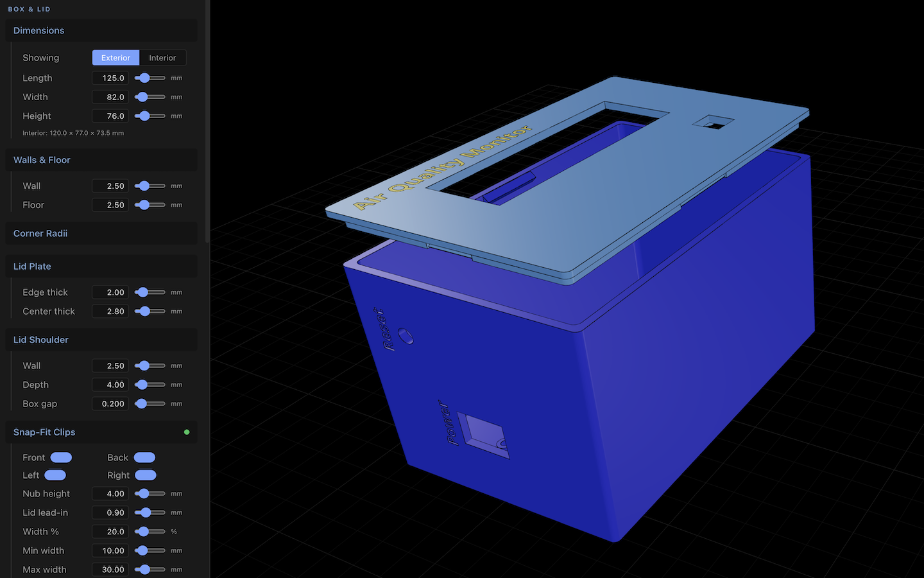This screenshot has width=924, height=578.
Task: Click the Min width slider
Action: (x=150, y=550)
